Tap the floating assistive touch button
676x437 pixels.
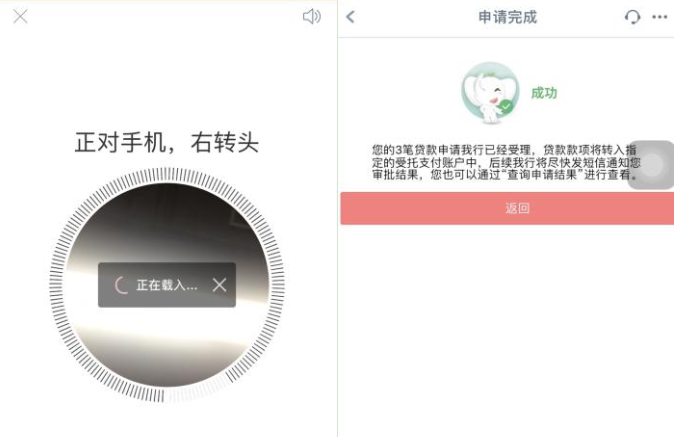tap(651, 165)
